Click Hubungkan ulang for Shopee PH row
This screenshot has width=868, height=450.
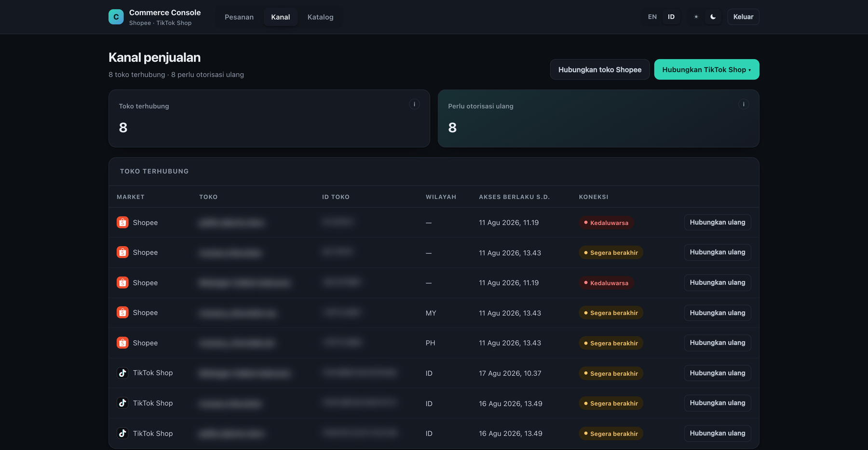718,343
